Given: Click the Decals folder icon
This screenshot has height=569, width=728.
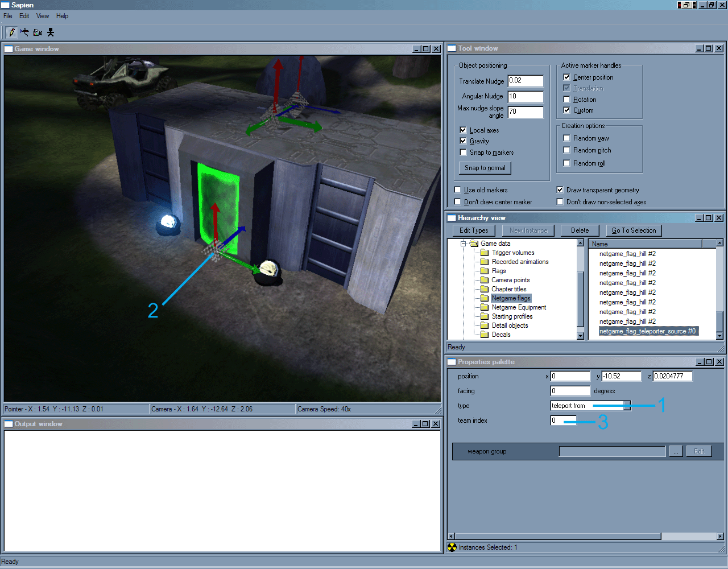Looking at the screenshot, I should (x=485, y=335).
